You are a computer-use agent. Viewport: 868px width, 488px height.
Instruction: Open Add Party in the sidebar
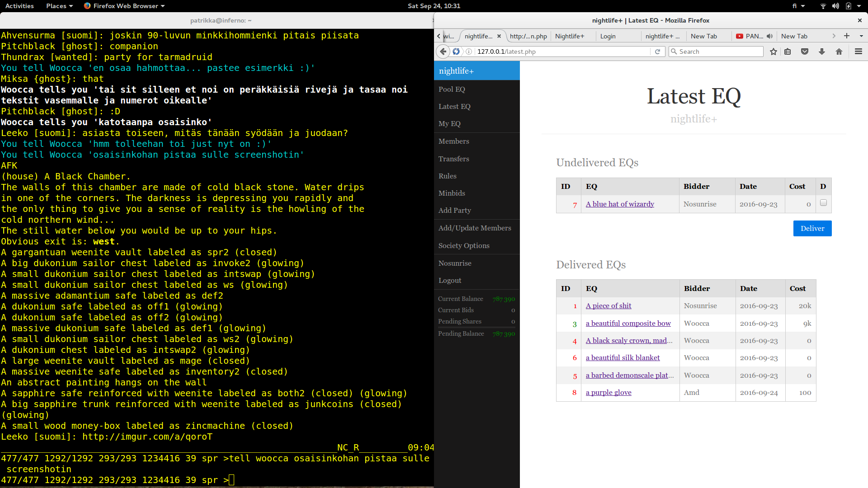454,211
